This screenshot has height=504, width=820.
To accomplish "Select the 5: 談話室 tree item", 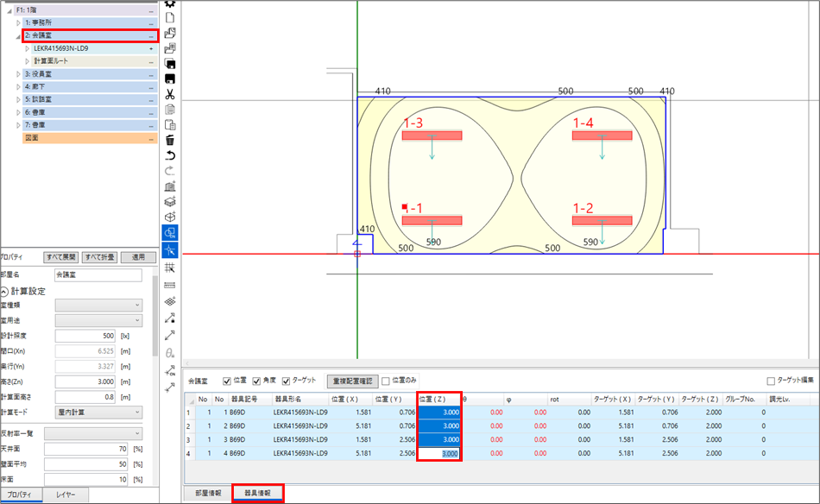I will click(x=90, y=99).
